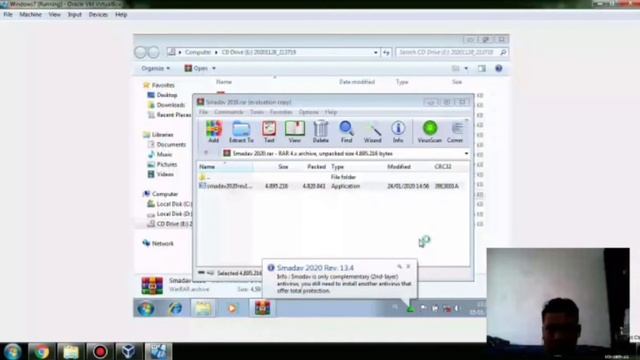This screenshot has width=640, height=360.
Task: Open the View book icon
Action: point(294,131)
